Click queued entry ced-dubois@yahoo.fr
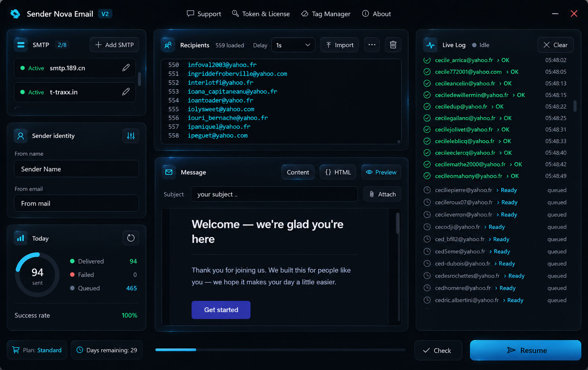The image size is (588, 370). coord(495,264)
